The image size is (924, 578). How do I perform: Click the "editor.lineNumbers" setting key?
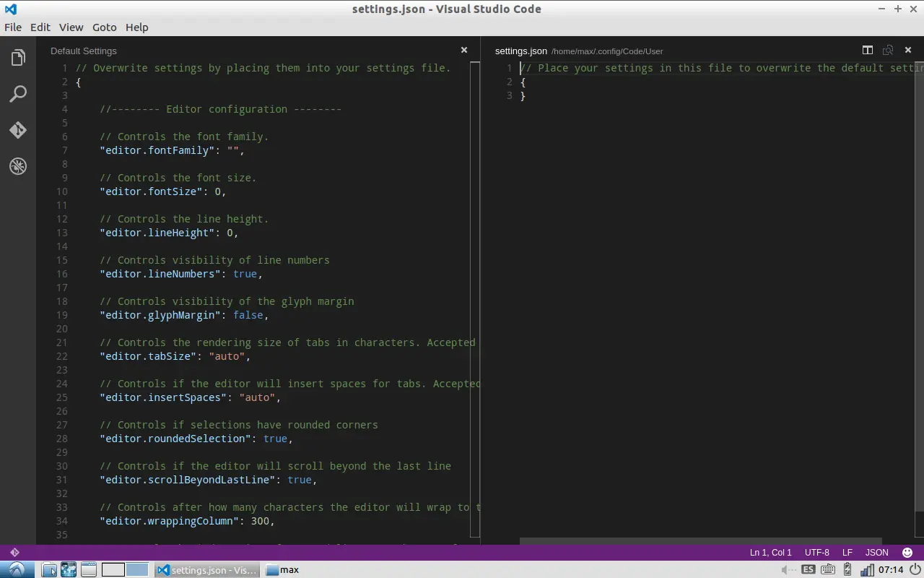click(160, 274)
